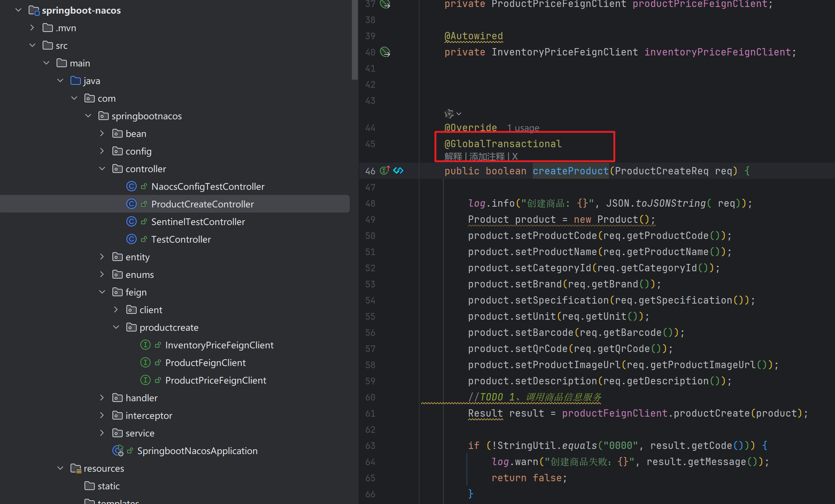Click the project tree vertical scrollbar
The image size is (835, 504).
click(x=354, y=40)
